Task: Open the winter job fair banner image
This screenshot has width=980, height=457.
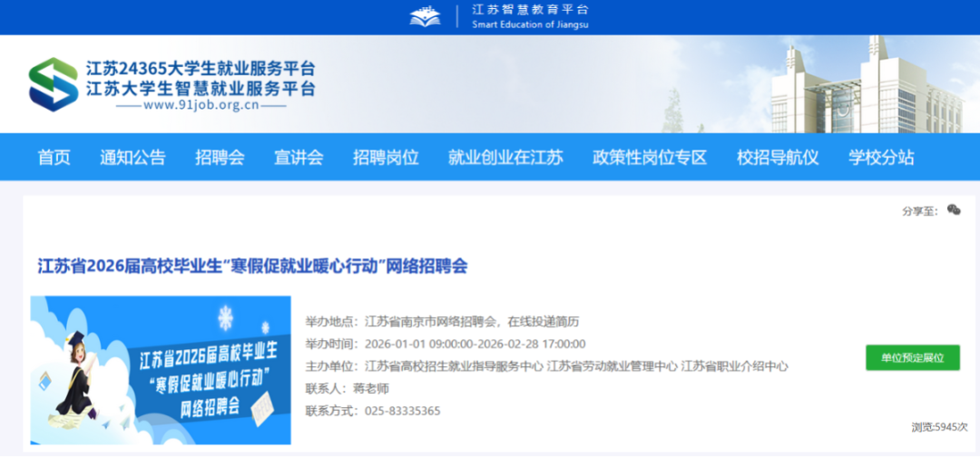Action: point(161,369)
